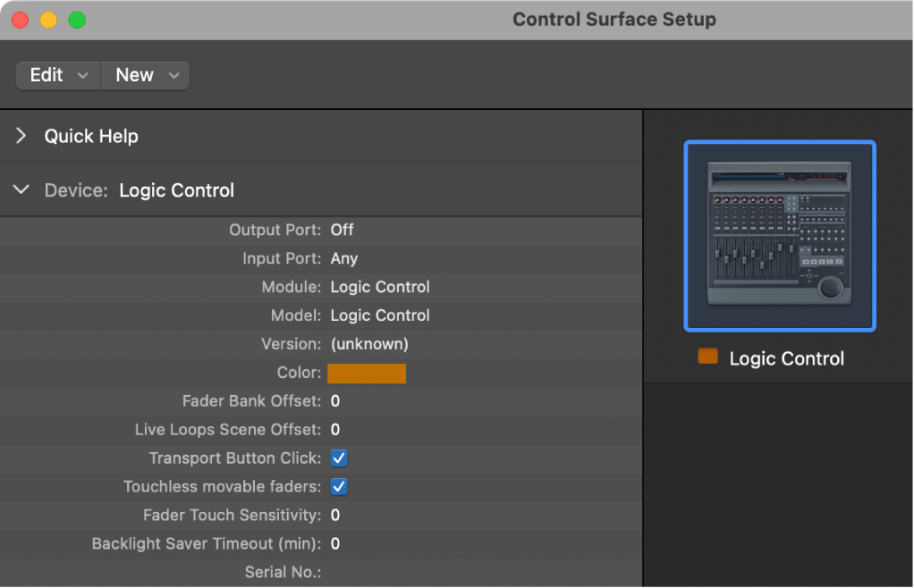914x588 pixels.
Task: Open the Edit dropdown menu
Action: 56,75
